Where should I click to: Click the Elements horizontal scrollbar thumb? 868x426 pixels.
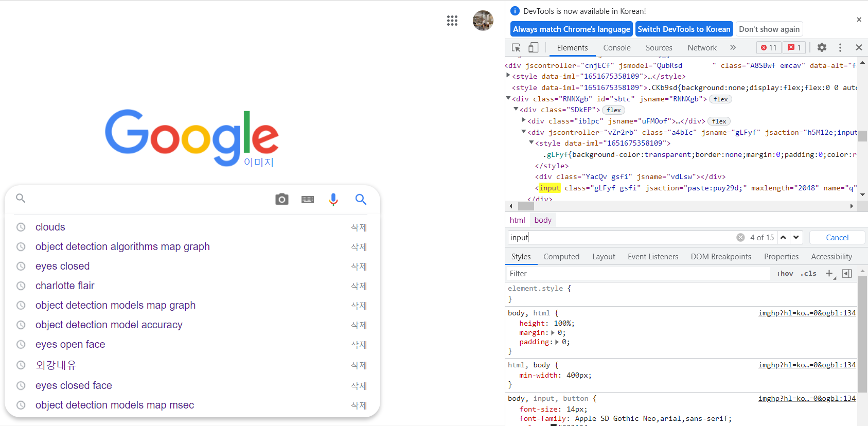coord(526,206)
